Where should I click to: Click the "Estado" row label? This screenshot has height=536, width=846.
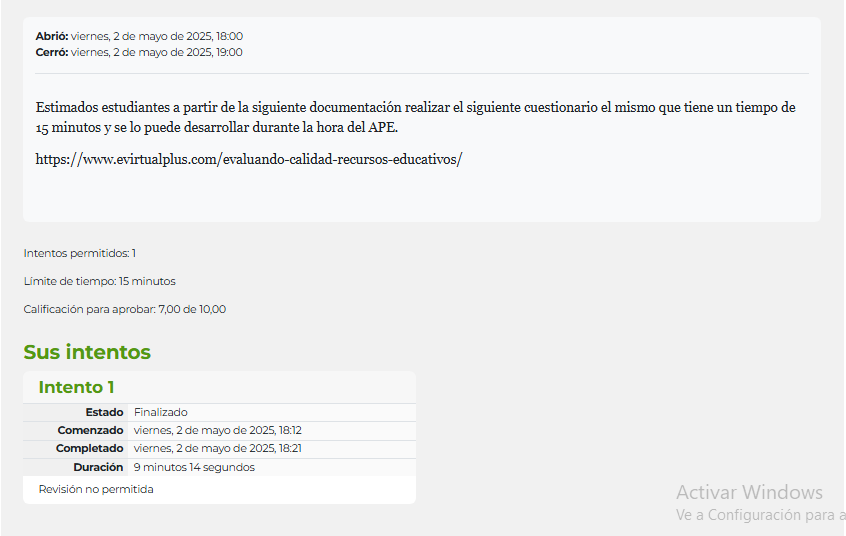click(x=105, y=412)
